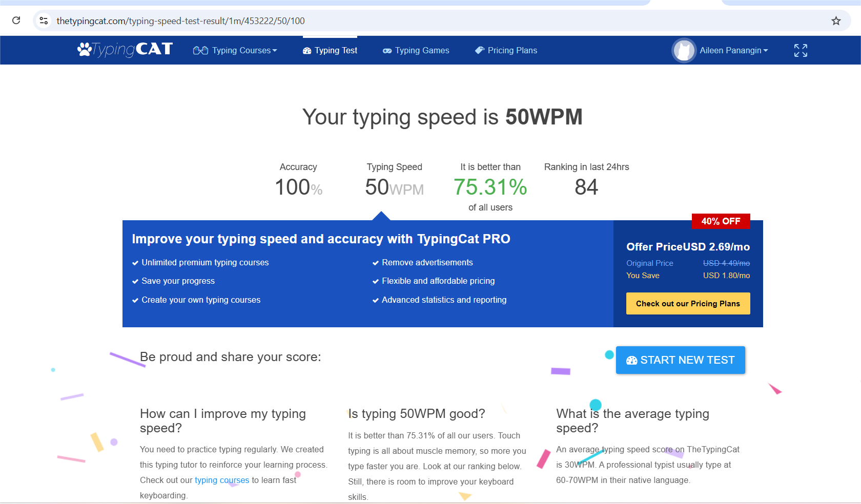Toggle fullscreen mode icon

(x=801, y=50)
